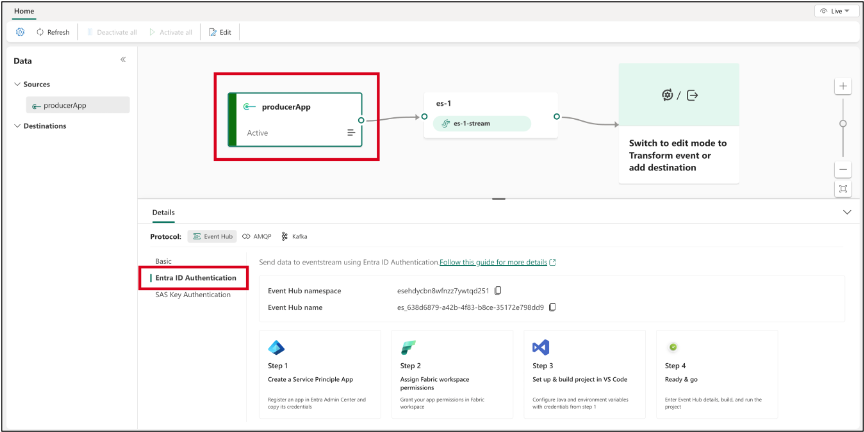This screenshot has height=432, width=864.
Task: Click the Fabric icon on Step 2
Action: click(408, 348)
